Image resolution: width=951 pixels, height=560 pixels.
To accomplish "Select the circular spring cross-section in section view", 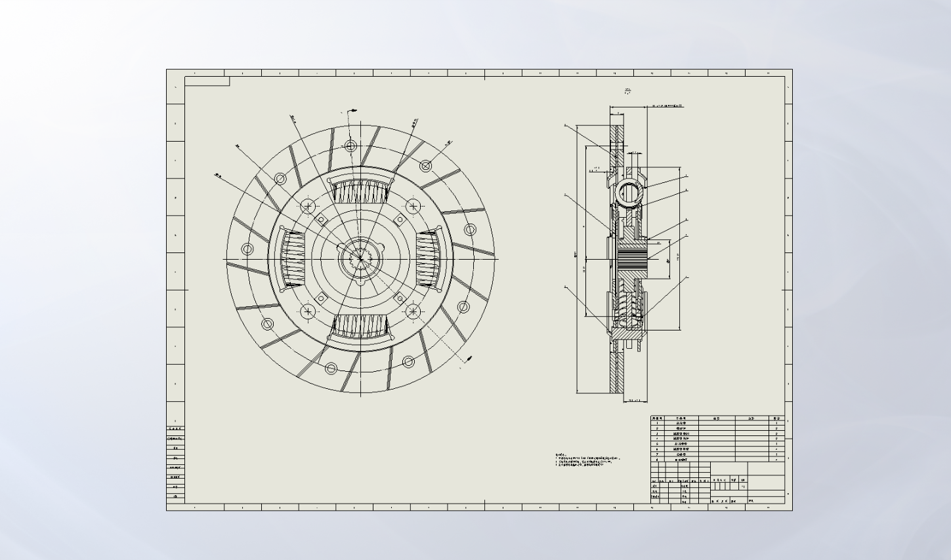I will coord(630,193).
